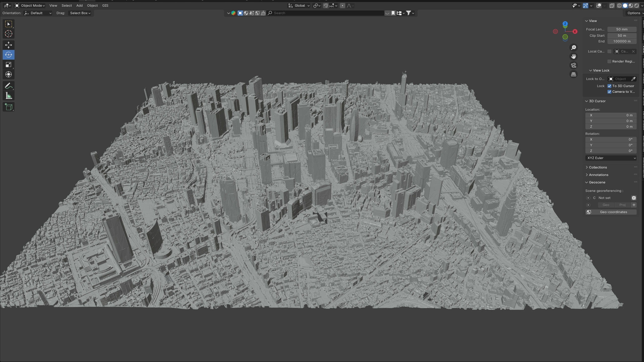Choose the Move tool
The image size is (644, 362).
click(9, 45)
